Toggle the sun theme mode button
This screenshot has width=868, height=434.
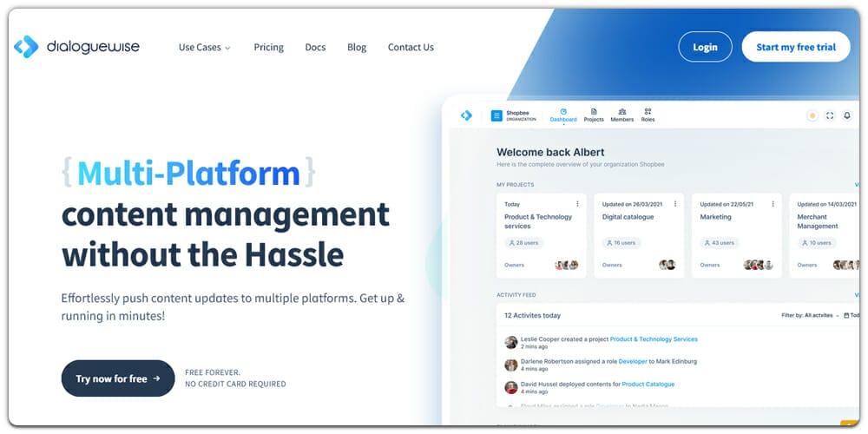click(x=812, y=115)
